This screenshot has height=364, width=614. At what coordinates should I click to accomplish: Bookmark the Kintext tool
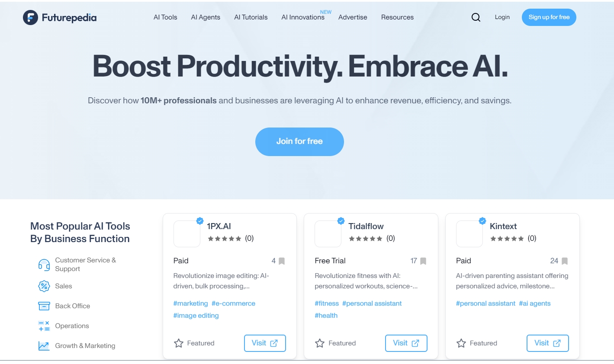tap(565, 261)
